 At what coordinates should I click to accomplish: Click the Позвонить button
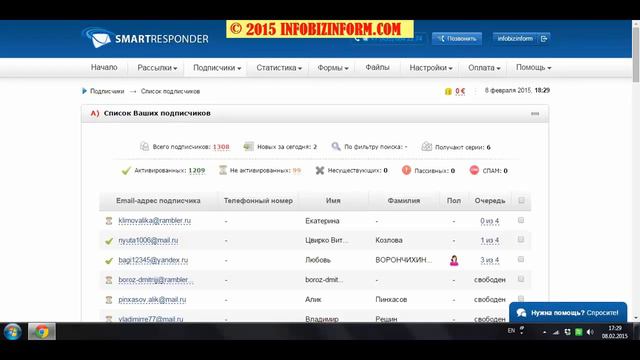point(457,38)
